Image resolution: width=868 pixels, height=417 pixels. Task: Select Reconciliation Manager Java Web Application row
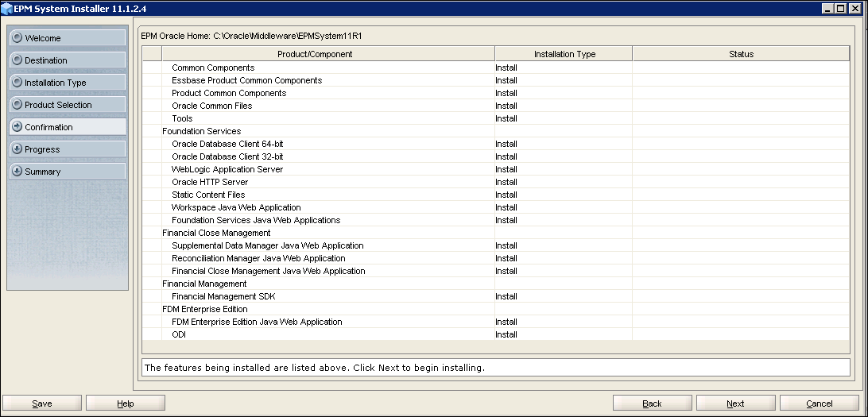pos(495,258)
